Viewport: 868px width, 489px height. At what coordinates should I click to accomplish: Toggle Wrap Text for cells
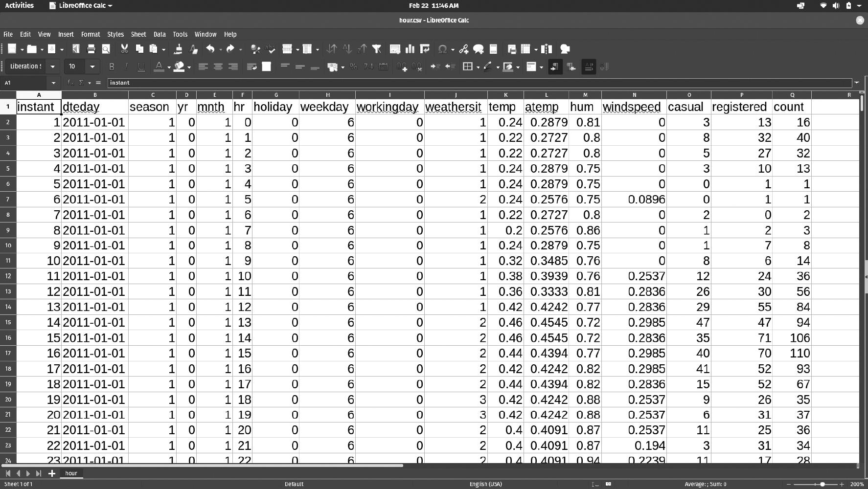(251, 67)
